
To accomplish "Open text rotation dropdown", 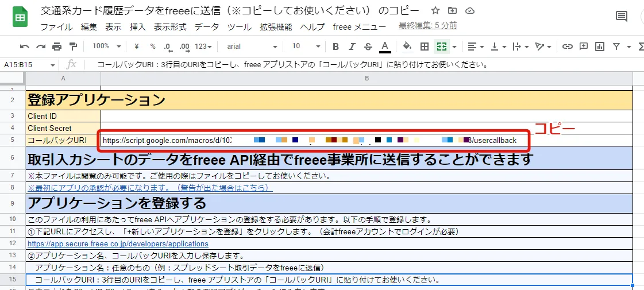I will pos(543,47).
